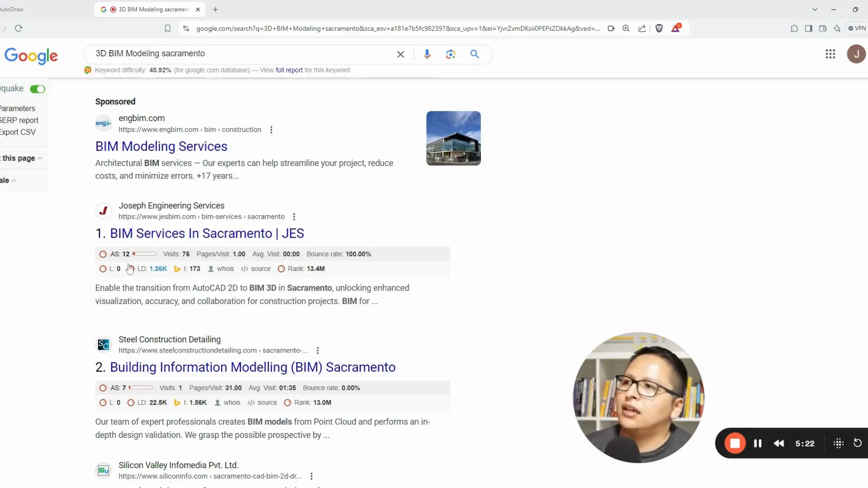The height and width of the screenshot is (488, 868).
Task: Open the Brave Wallet icon
Action: [x=823, y=28]
